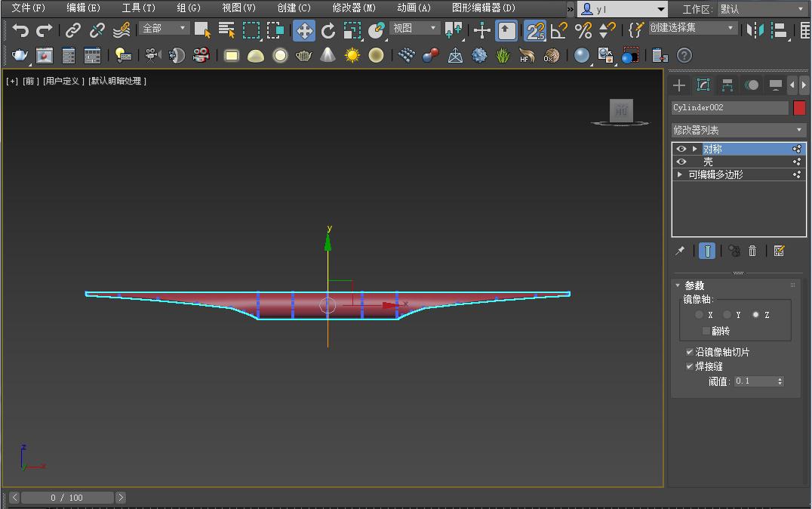The width and height of the screenshot is (812, 509).
Task: Open 修改器(M) menu
Action: [354, 8]
